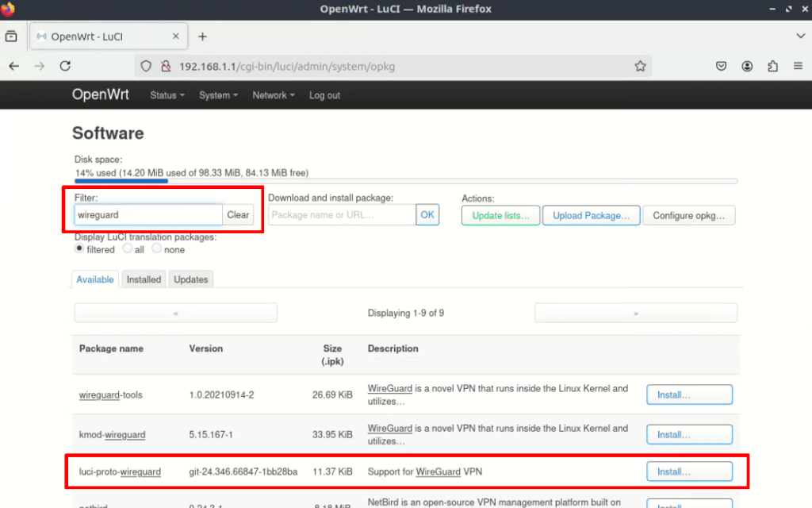
Task: Click version git-24.346.66847-1bb28ba cell
Action: 243,471
